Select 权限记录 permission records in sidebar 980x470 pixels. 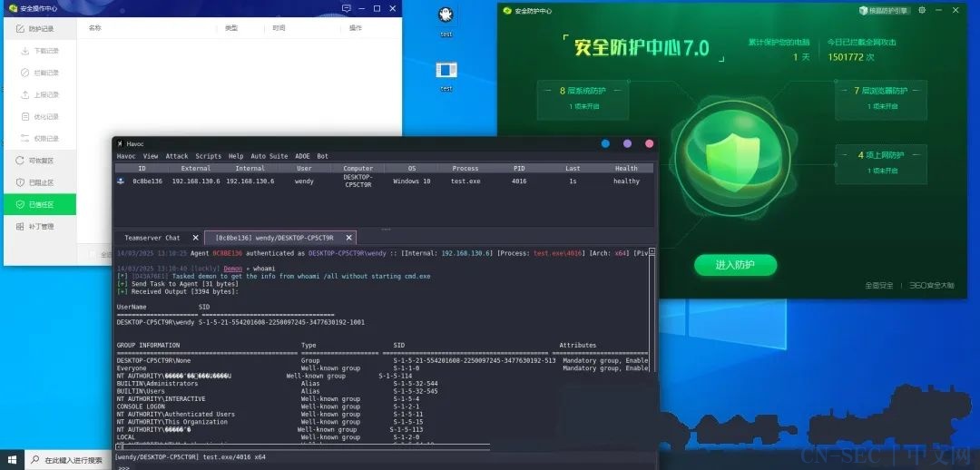(x=40, y=138)
